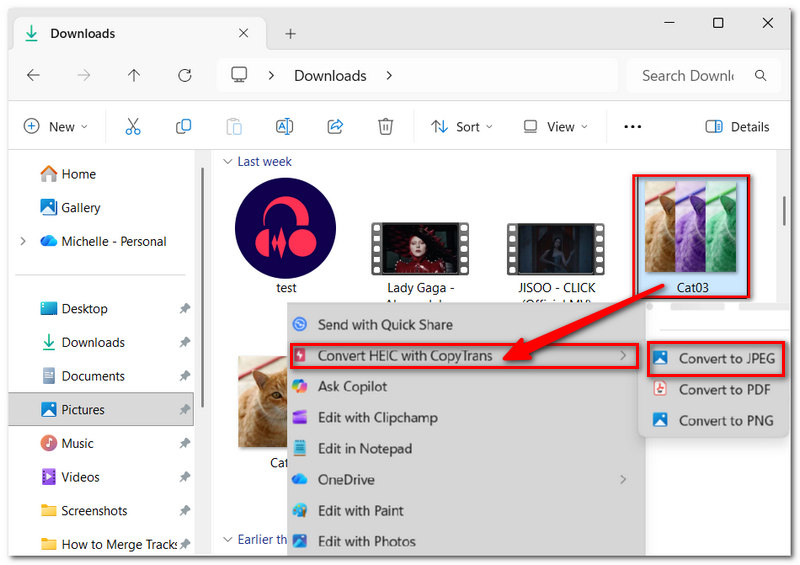Go back with the left arrow
This screenshot has height=565, width=800.
coord(33,76)
